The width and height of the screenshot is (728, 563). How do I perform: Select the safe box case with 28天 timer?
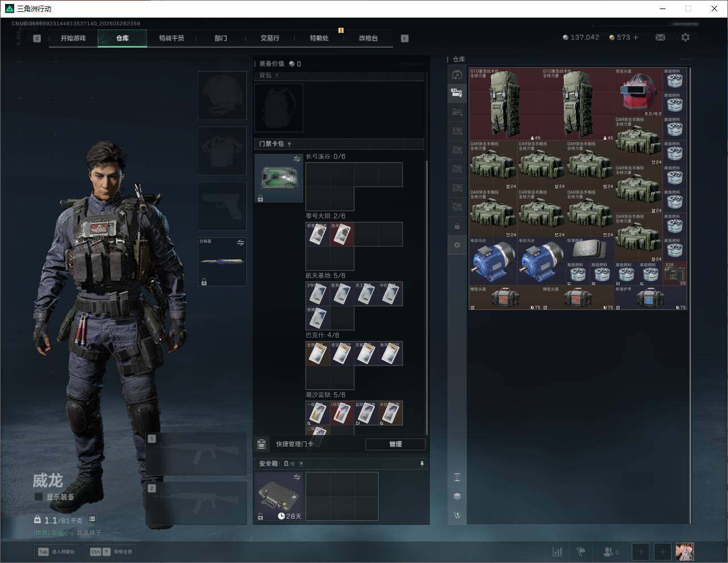pyautogui.click(x=279, y=497)
